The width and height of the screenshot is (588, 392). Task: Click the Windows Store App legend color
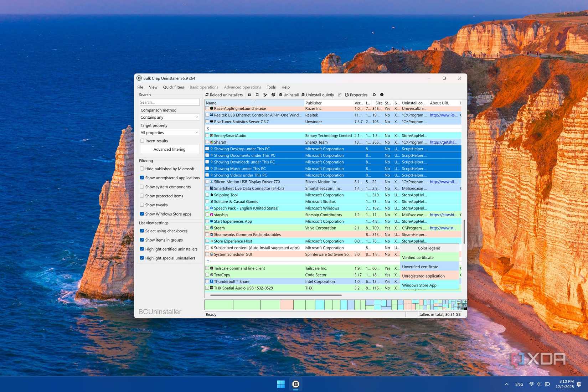[x=429, y=285]
